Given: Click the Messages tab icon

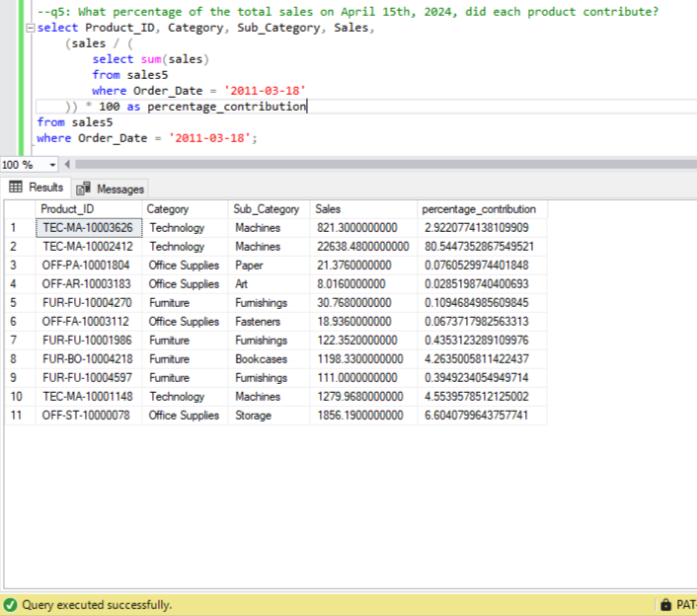Looking at the screenshot, I should 83,189.
